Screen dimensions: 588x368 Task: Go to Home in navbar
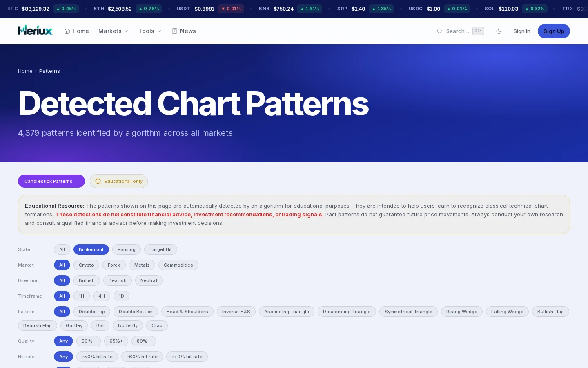tap(77, 31)
